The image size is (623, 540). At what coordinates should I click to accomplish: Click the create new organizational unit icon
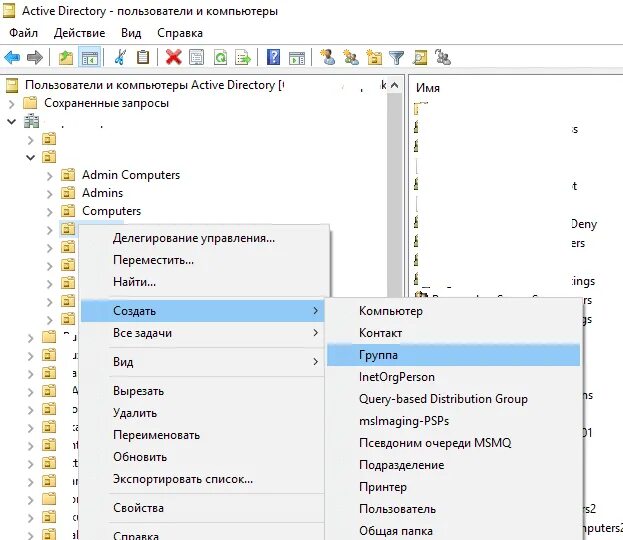click(374, 58)
